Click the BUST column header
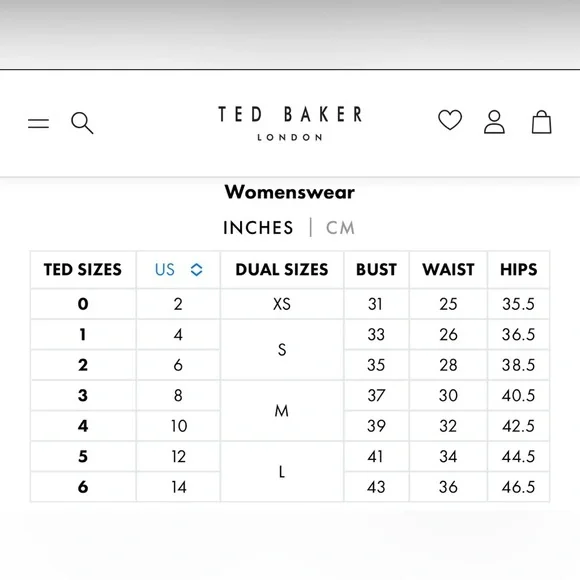 [376, 269]
